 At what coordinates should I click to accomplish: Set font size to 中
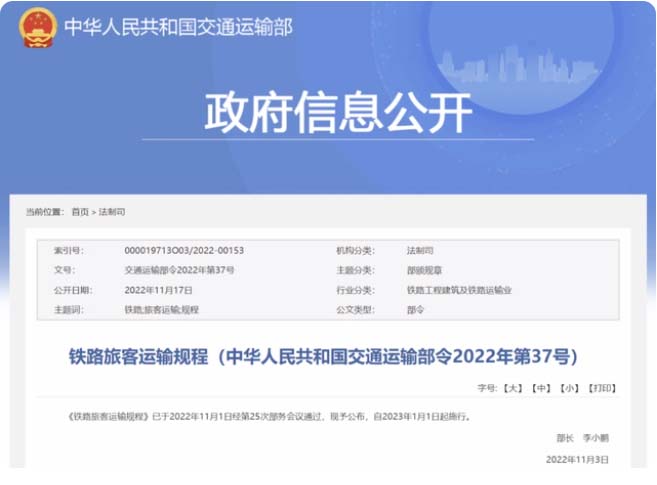(x=541, y=388)
